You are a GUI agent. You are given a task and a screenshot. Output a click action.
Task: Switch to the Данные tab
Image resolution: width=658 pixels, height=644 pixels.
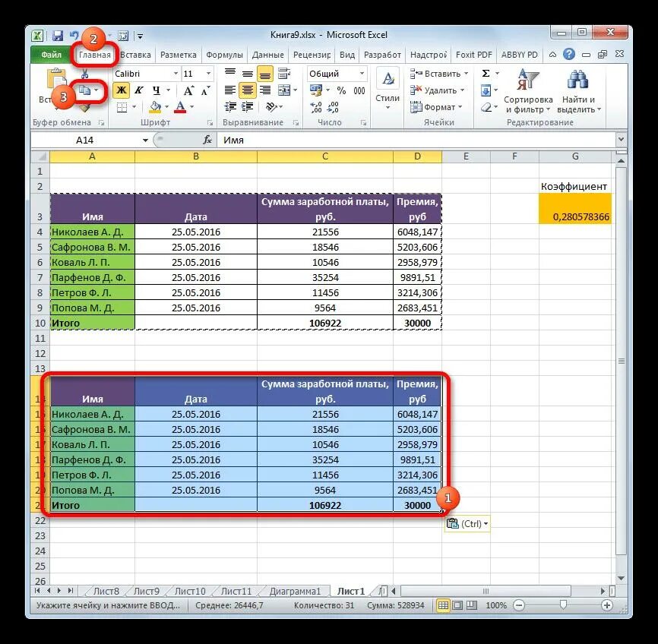click(x=267, y=55)
